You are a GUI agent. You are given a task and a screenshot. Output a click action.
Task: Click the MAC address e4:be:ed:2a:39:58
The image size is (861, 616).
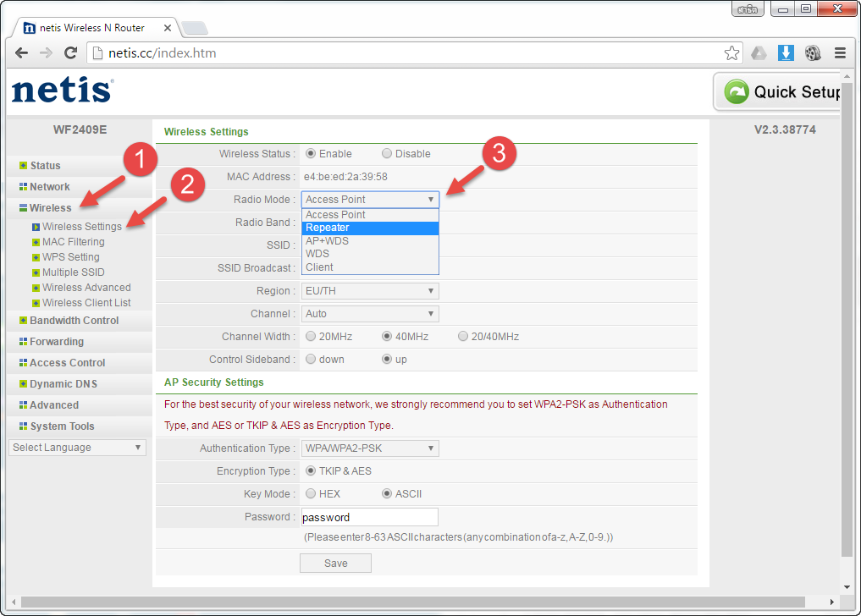click(345, 177)
